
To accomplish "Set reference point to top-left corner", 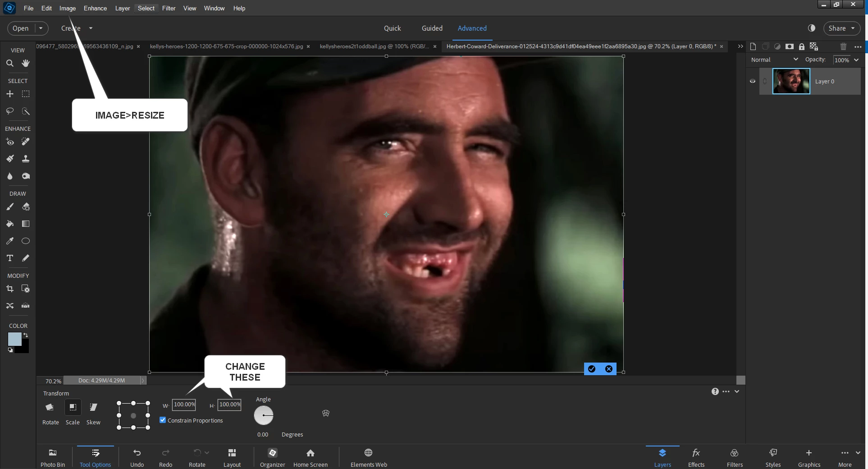I will (x=119, y=403).
